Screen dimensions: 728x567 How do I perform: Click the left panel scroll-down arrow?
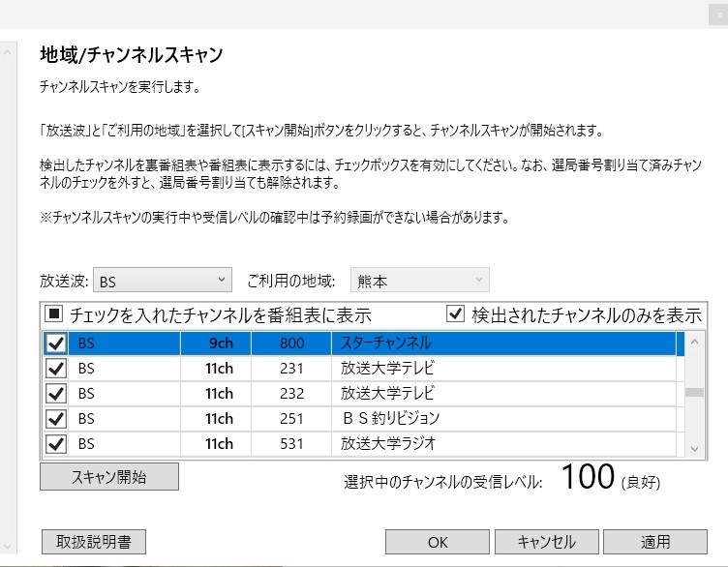pyautogui.click(x=8, y=546)
